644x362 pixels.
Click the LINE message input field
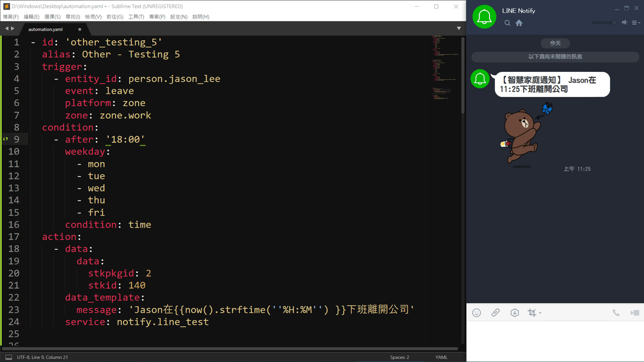click(555, 341)
